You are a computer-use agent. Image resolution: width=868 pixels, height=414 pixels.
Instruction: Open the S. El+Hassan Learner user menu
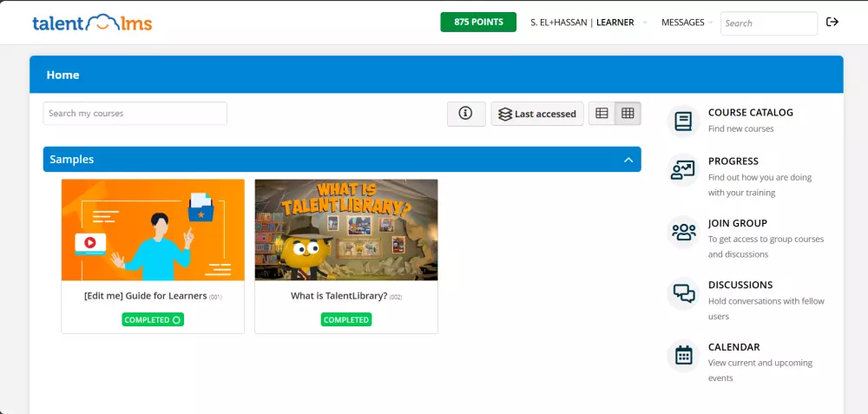pos(589,23)
